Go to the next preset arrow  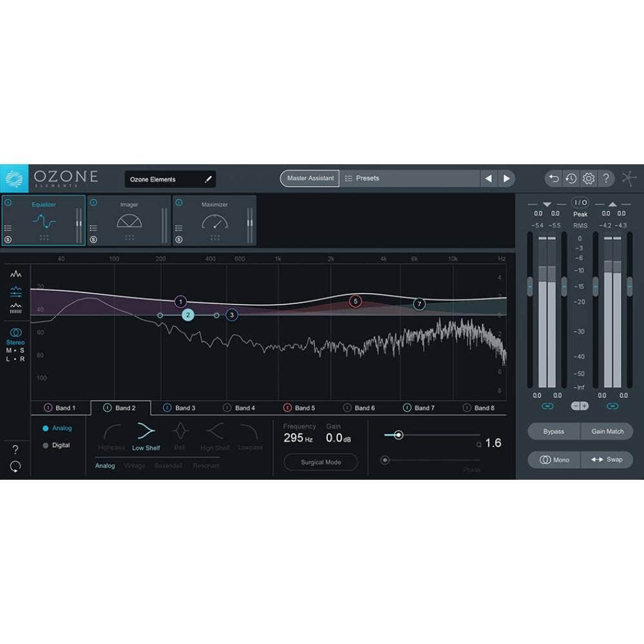[x=506, y=178]
